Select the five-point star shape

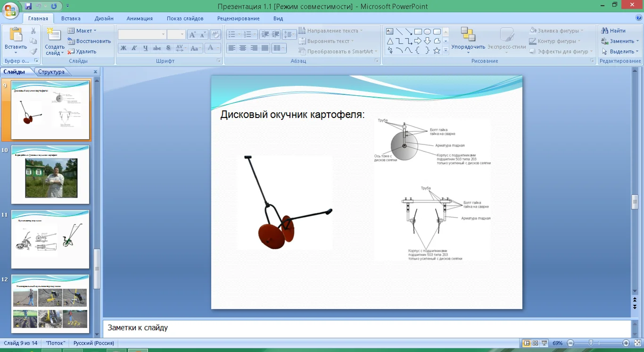437,50
